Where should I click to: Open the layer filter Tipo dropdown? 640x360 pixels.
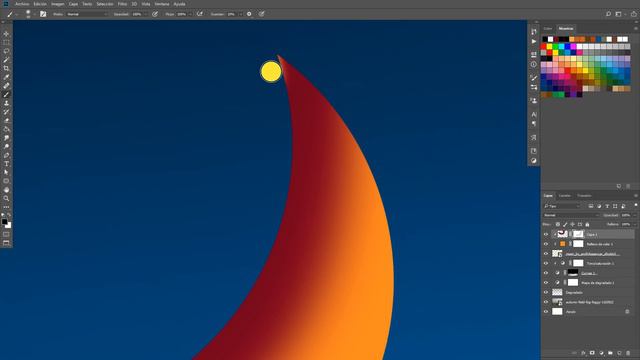(562, 206)
